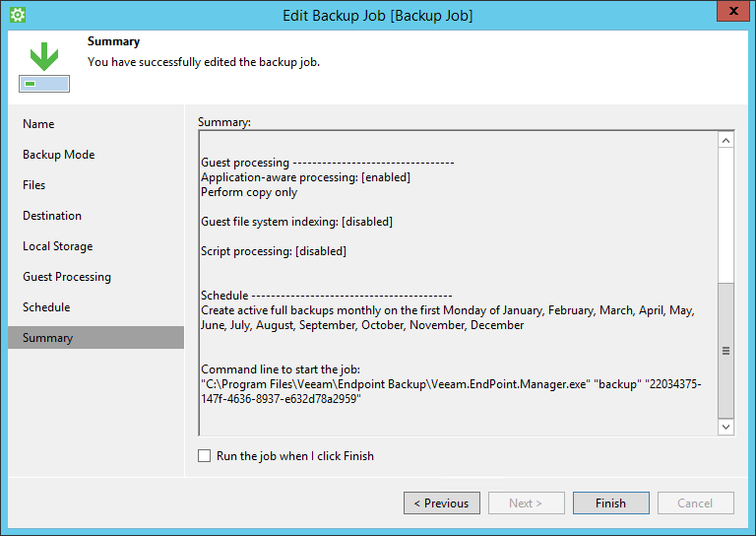Close the Edit Backup Job dialog
The height and width of the screenshot is (536, 756).
[x=732, y=12]
